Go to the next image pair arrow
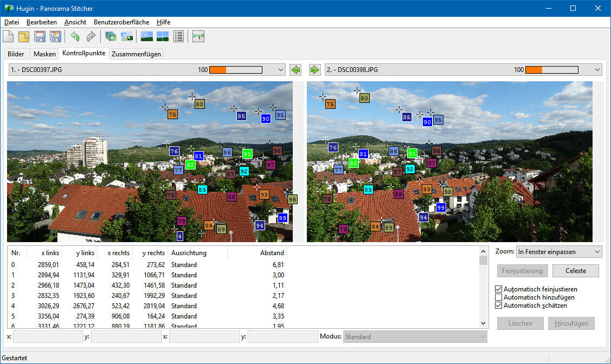 coord(315,70)
